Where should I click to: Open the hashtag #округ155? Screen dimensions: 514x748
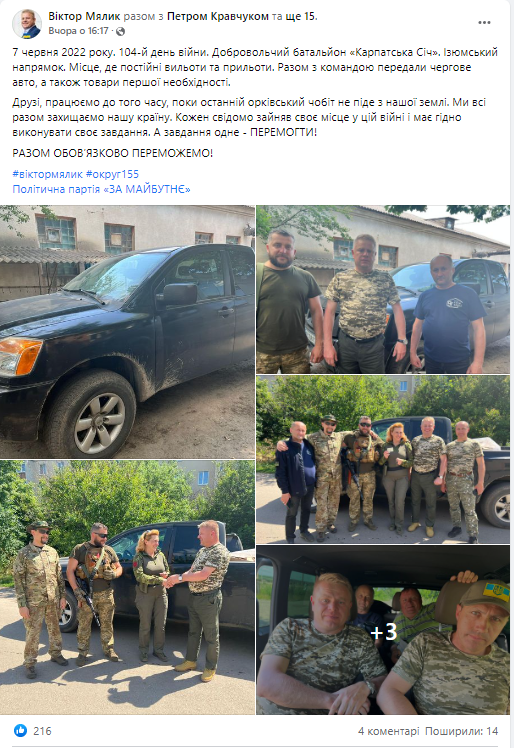point(112,174)
